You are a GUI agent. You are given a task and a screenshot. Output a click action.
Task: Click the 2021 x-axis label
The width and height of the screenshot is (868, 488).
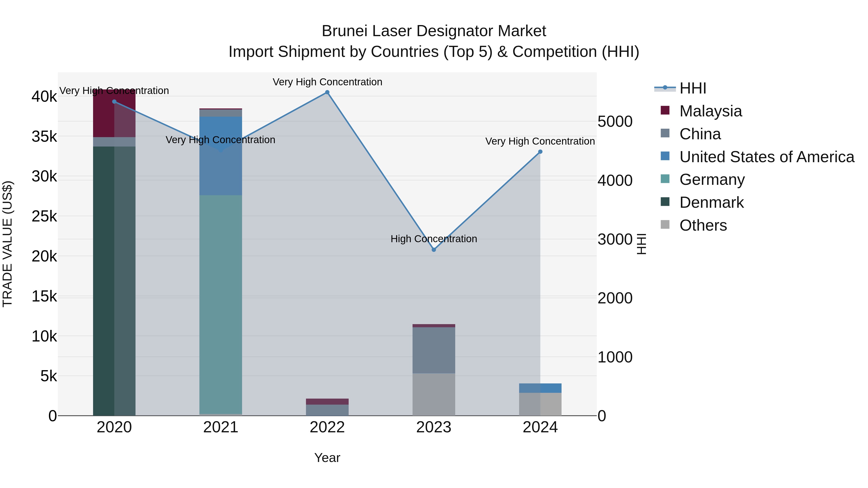point(221,427)
